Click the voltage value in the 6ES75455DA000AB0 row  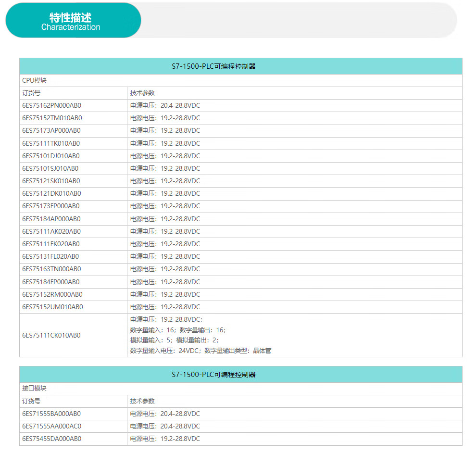180,439
